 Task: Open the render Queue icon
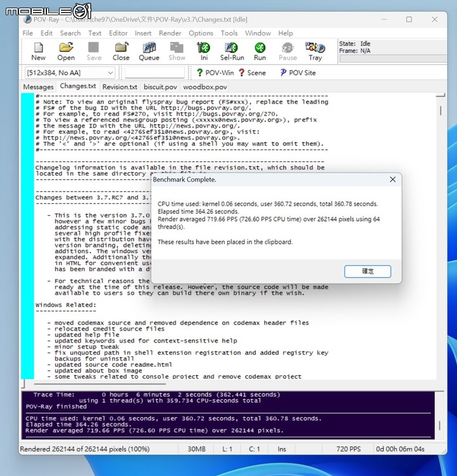(x=149, y=51)
